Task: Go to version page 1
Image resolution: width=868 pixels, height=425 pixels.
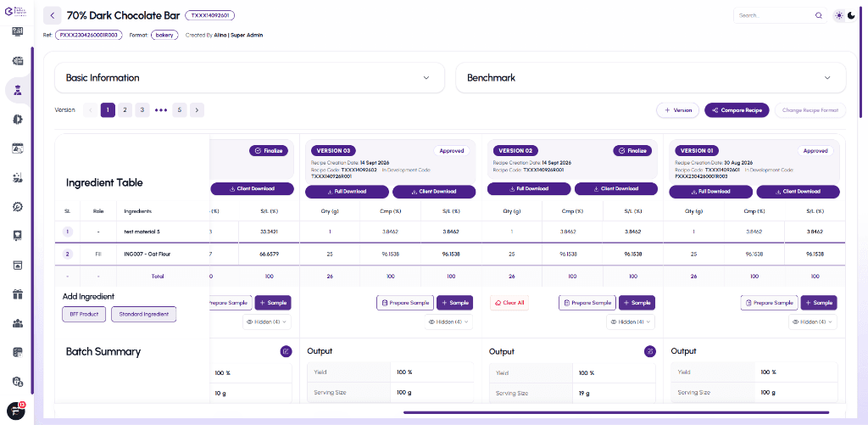Action: pyautogui.click(x=108, y=110)
